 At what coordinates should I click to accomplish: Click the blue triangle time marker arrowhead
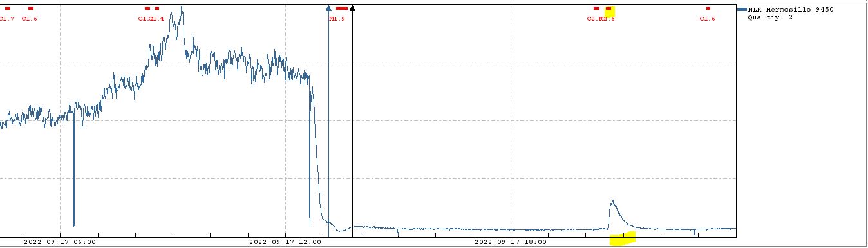coord(328,8)
